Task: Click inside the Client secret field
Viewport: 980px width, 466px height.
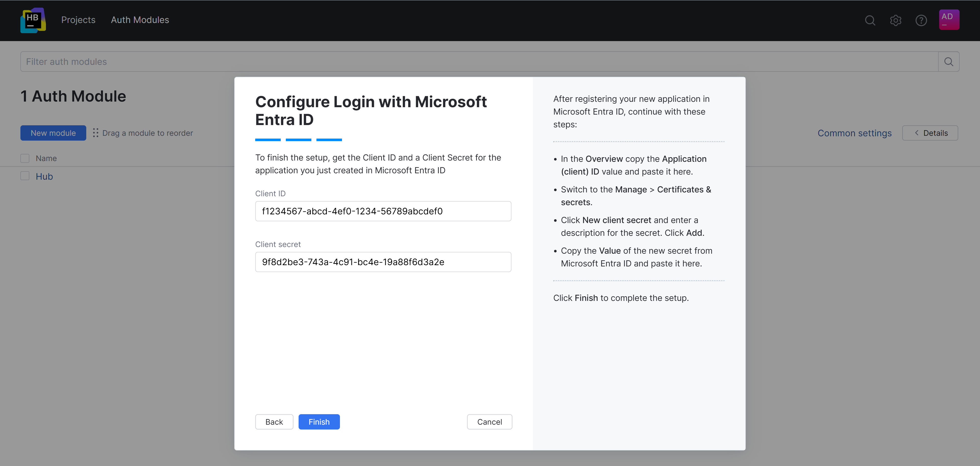Action: 383,262
